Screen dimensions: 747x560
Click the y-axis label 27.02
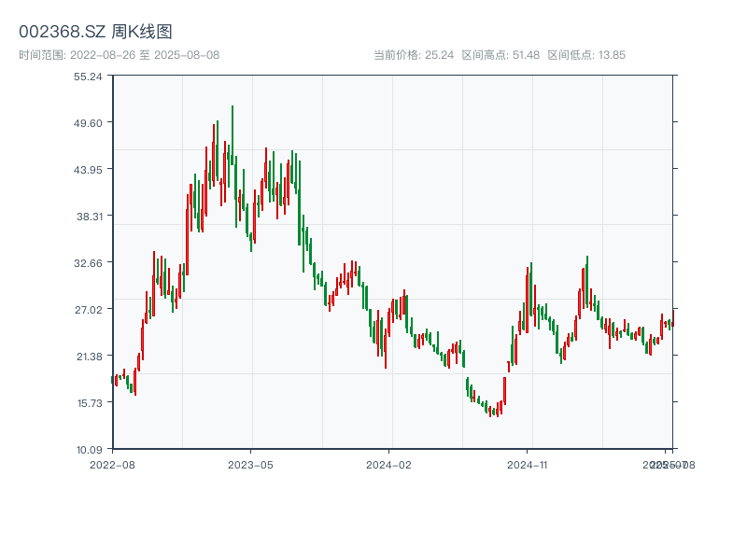click(88, 310)
